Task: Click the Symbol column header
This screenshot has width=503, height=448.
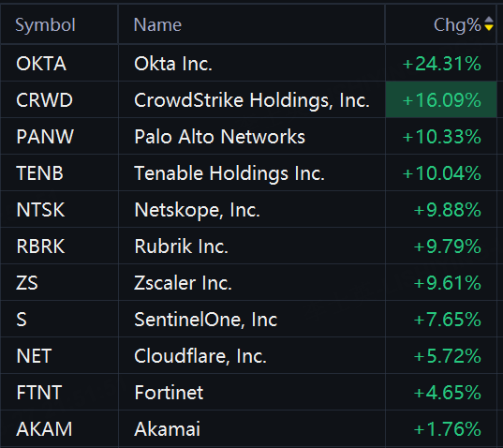Action: 46,24
